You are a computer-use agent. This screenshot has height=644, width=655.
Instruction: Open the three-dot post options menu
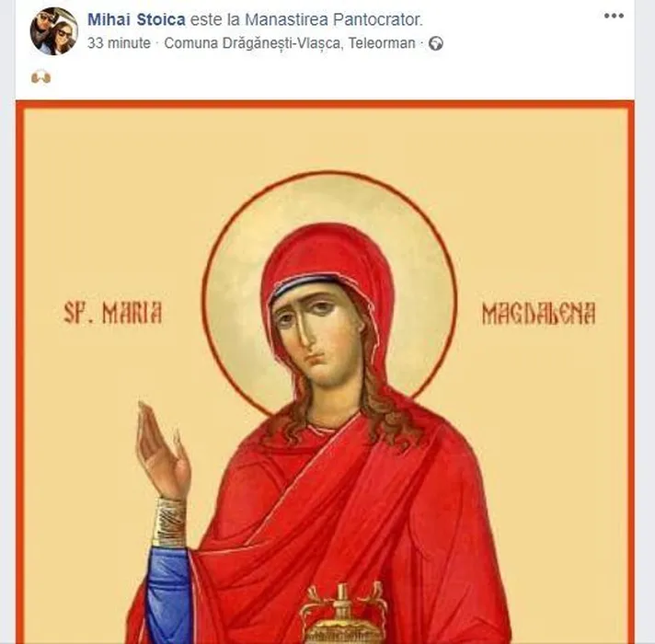614,16
